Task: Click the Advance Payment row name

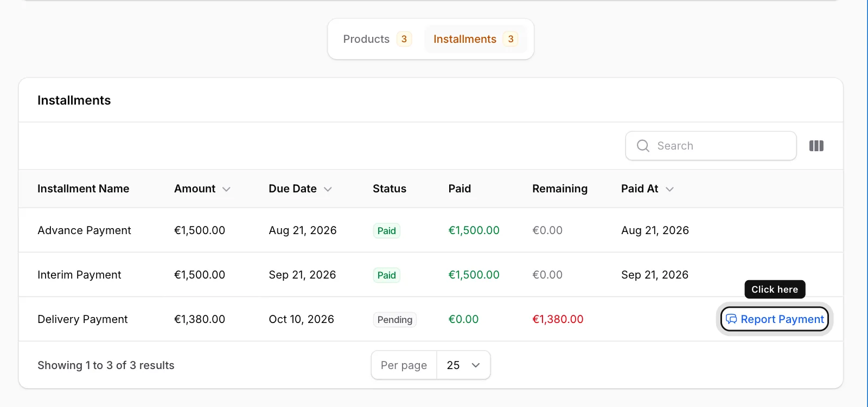Action: (84, 230)
